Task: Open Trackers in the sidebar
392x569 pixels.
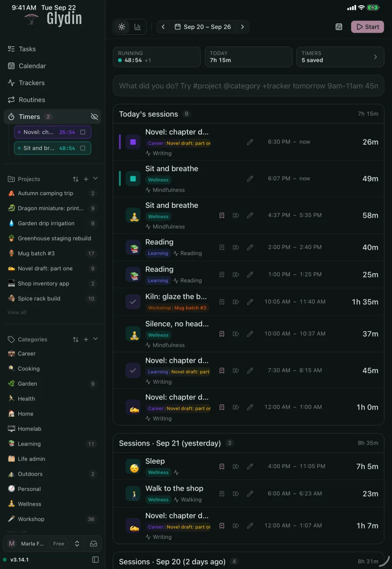Action: (x=52, y=83)
